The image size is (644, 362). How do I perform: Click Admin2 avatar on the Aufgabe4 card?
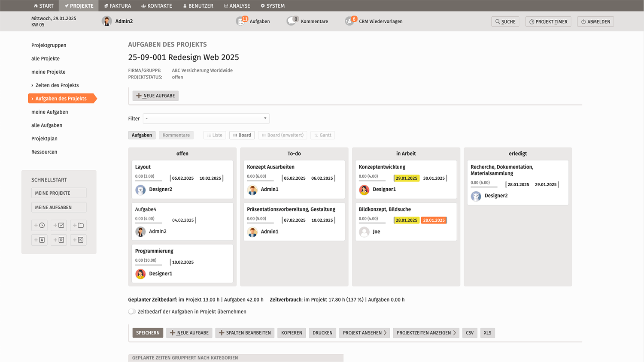tap(140, 232)
